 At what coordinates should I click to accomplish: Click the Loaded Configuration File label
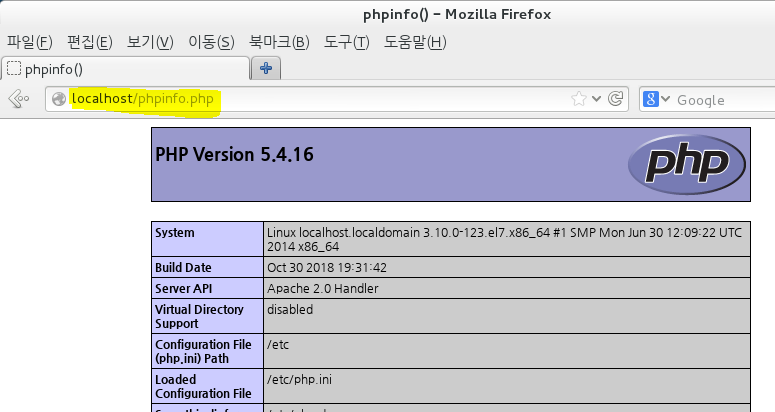(203, 386)
